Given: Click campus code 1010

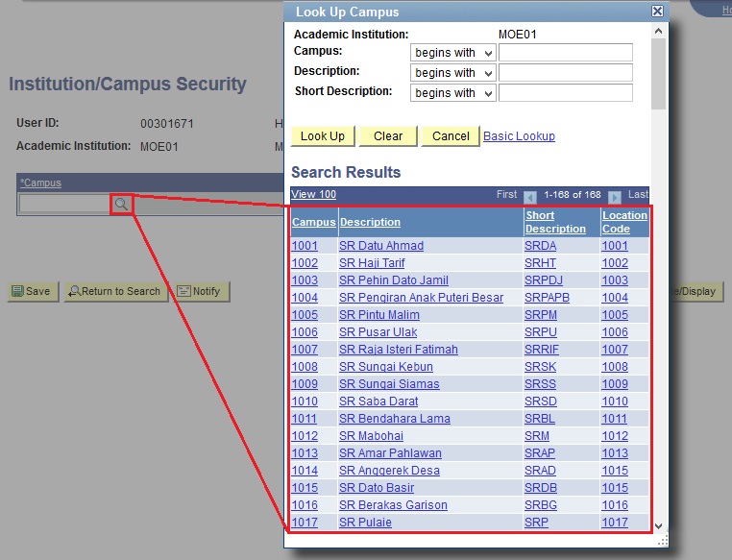Looking at the screenshot, I should pyautogui.click(x=305, y=402).
